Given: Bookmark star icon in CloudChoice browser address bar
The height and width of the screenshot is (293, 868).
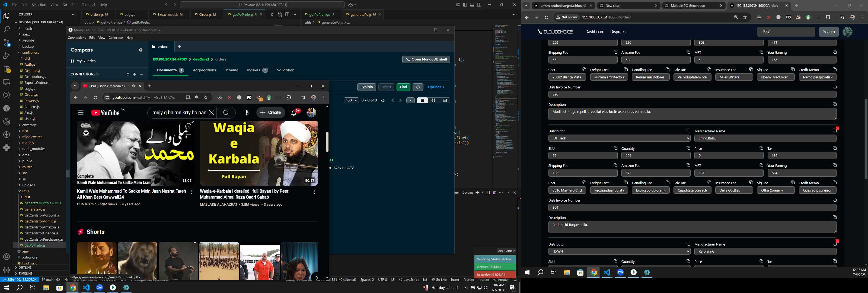Looking at the screenshot, I should click(745, 17).
